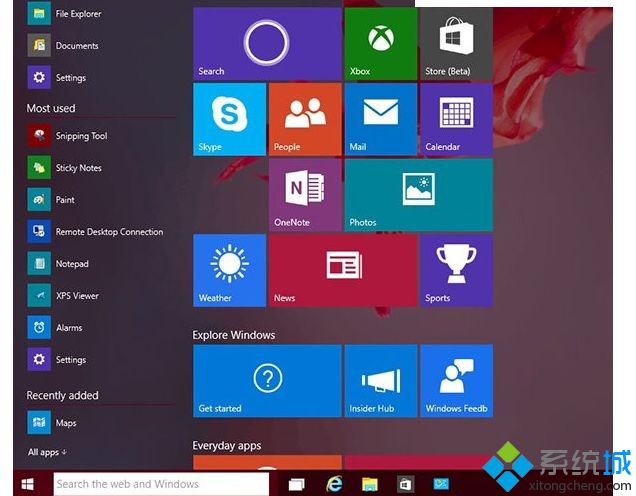The width and height of the screenshot is (636, 496).
Task: Launch the Xbox tile
Action: pyautogui.click(x=380, y=44)
